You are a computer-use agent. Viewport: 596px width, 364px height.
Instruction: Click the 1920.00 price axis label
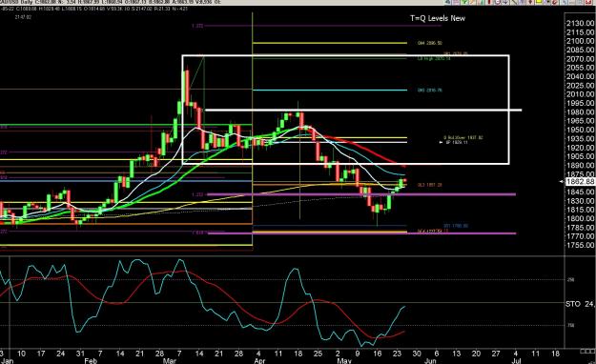click(x=580, y=148)
